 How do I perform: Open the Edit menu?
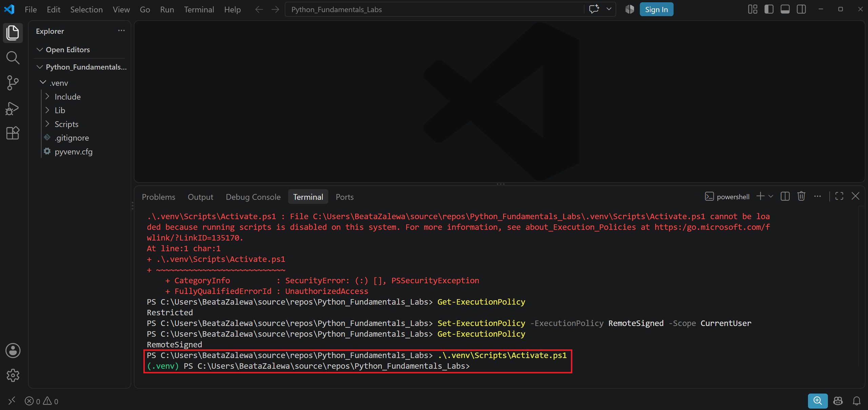point(54,10)
